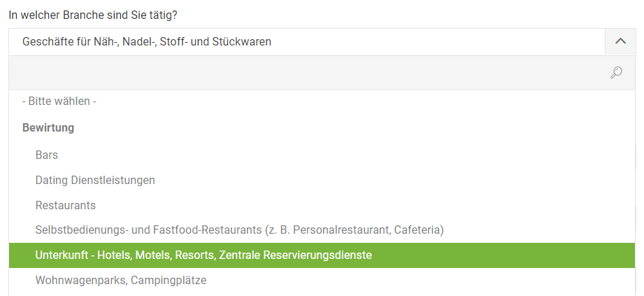The width and height of the screenshot is (644, 296).
Task: Choose the highlighted Unterkunft - Hotels, Motels option
Action: (322, 255)
